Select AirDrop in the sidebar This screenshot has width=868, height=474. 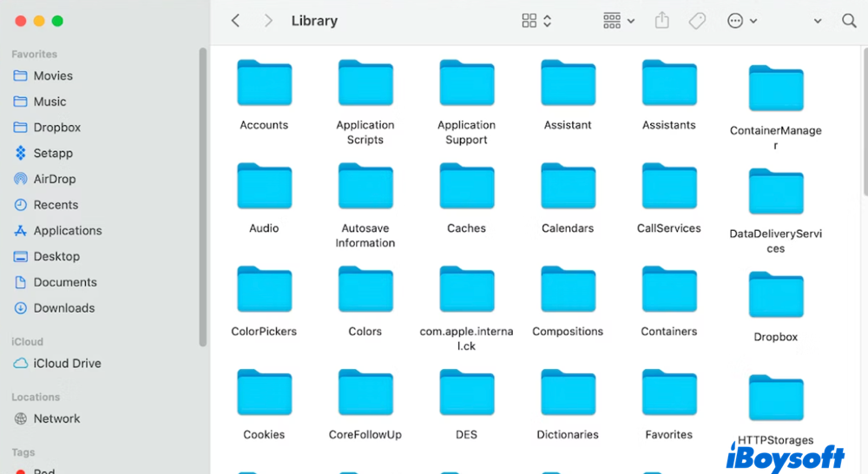54,179
